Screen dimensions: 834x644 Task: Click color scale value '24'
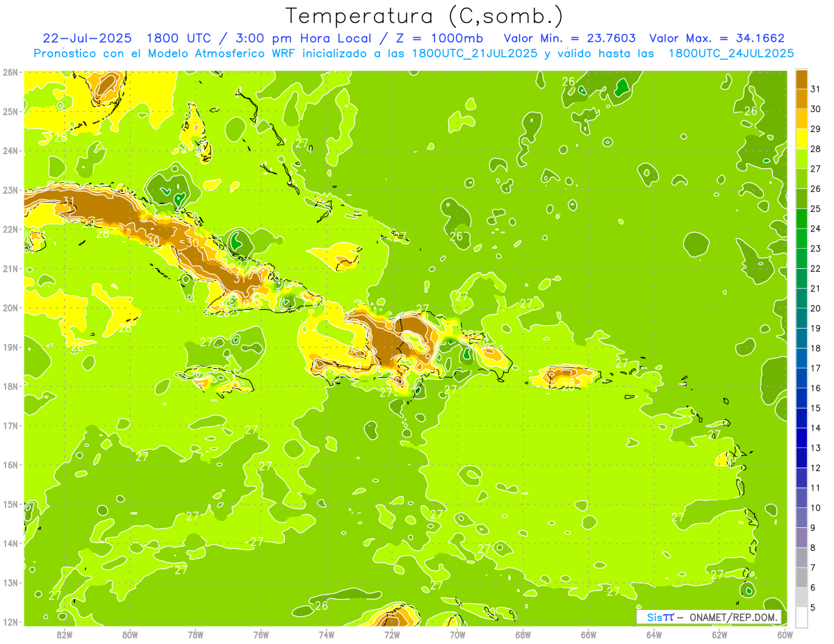click(816, 229)
